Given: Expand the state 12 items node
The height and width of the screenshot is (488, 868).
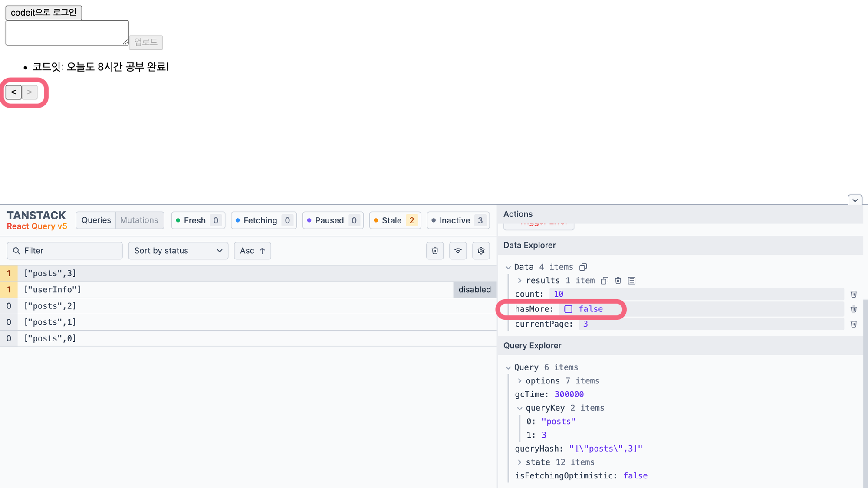Looking at the screenshot, I should pyautogui.click(x=519, y=462).
